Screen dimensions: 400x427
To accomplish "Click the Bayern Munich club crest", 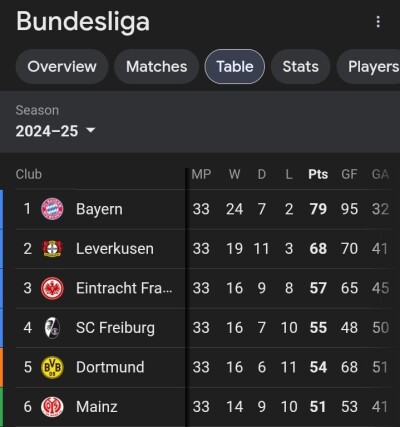I will (x=52, y=209).
